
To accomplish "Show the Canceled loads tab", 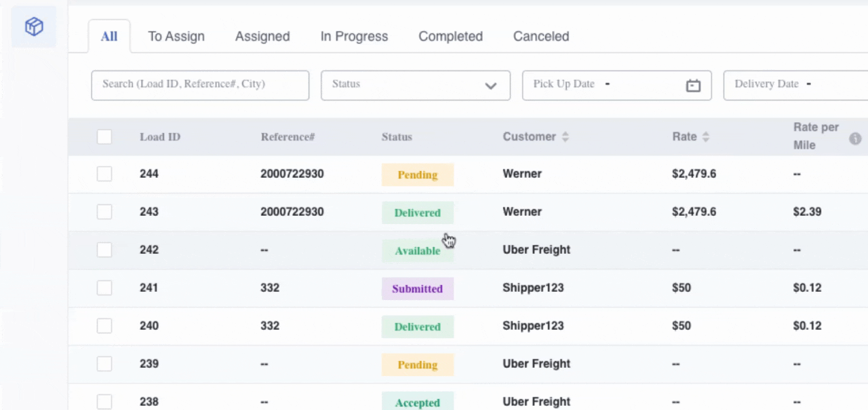I will pos(540,37).
